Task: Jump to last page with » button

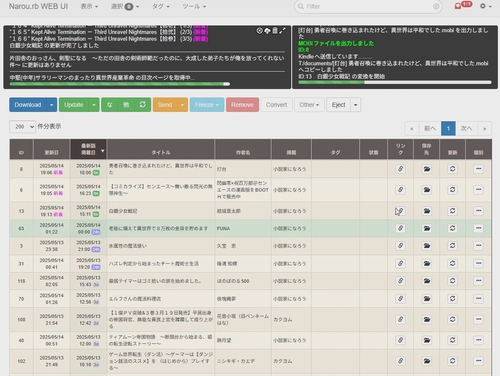Action: (484, 128)
